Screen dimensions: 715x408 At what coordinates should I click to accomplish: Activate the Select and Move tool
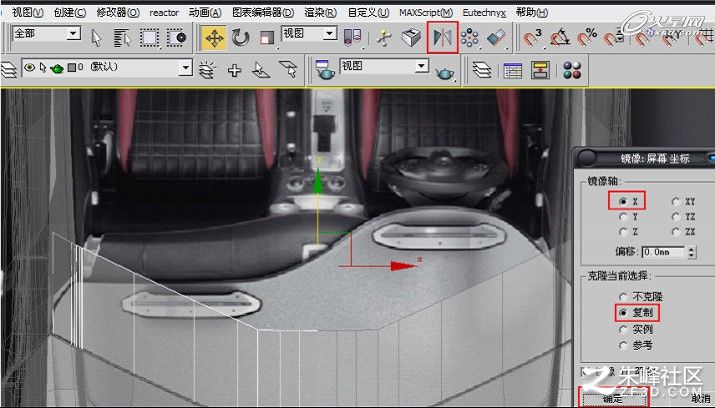[x=214, y=37]
